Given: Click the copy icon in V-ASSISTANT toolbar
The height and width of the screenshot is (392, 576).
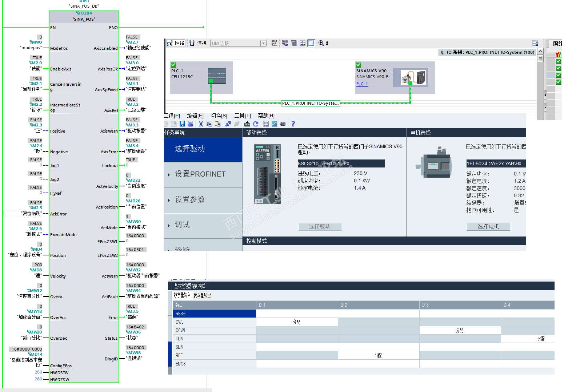Looking at the screenshot, I should tap(209, 124).
